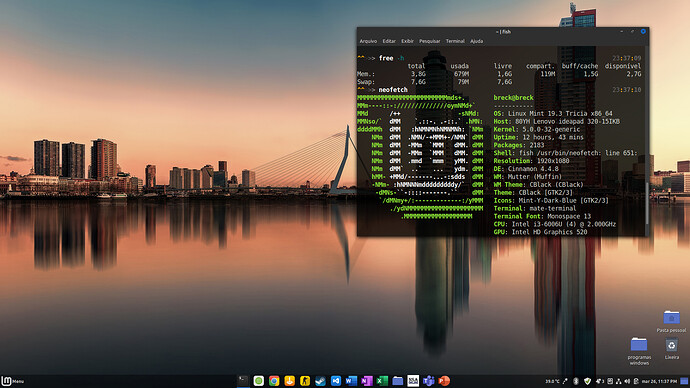Click the 'OS: Linux Mint 19.3 Tricia' line
The width and height of the screenshot is (690, 388).
point(553,113)
